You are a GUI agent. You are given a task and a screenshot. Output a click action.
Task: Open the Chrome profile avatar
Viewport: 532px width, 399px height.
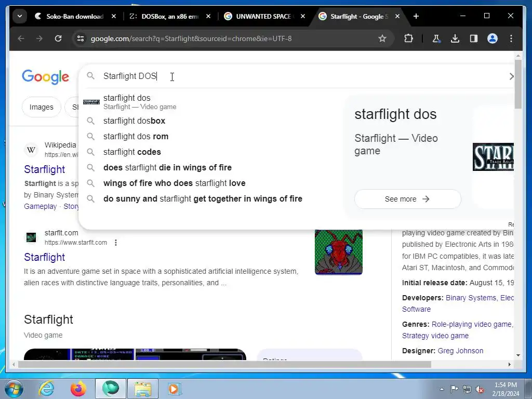click(493, 38)
